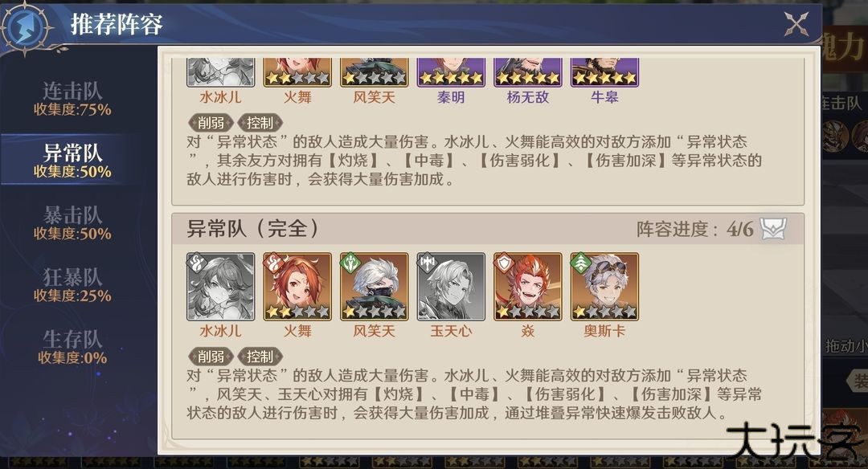Screen dimensions: 868x469
Task: Select 杨无敌 portrait in the upper lineup
Action: pyautogui.click(x=528, y=72)
